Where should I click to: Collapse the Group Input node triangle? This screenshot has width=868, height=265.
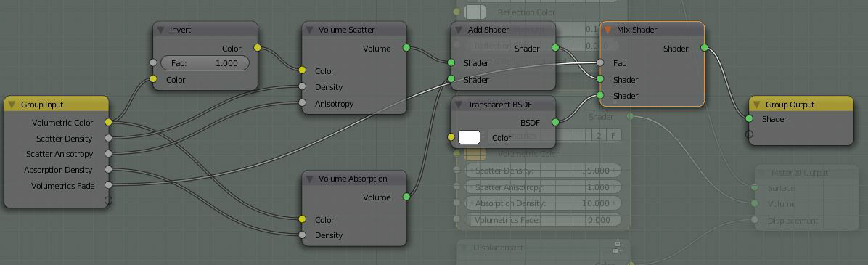(x=12, y=104)
